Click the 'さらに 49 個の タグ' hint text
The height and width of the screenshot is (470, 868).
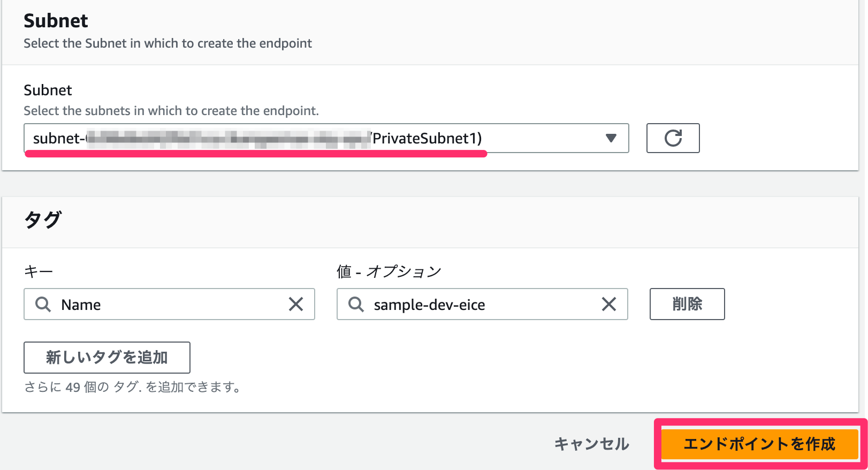click(x=132, y=386)
